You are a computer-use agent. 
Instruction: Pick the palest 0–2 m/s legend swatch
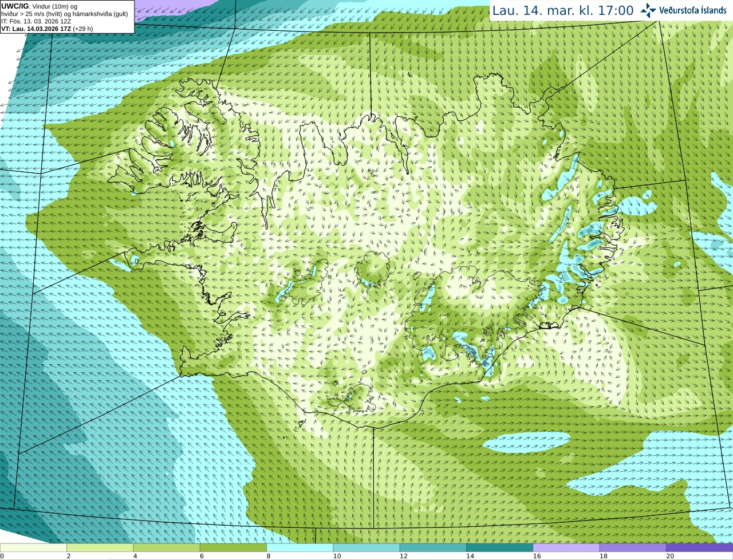pyautogui.click(x=33, y=547)
